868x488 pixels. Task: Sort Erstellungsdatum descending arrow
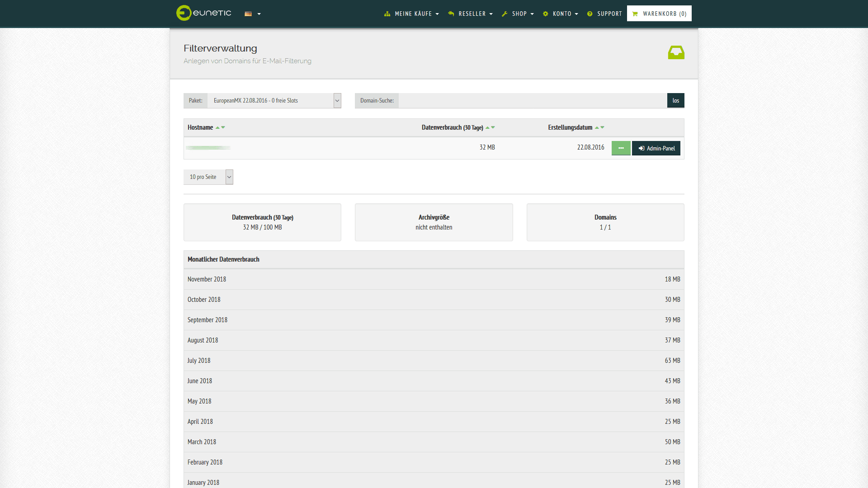coord(603,127)
